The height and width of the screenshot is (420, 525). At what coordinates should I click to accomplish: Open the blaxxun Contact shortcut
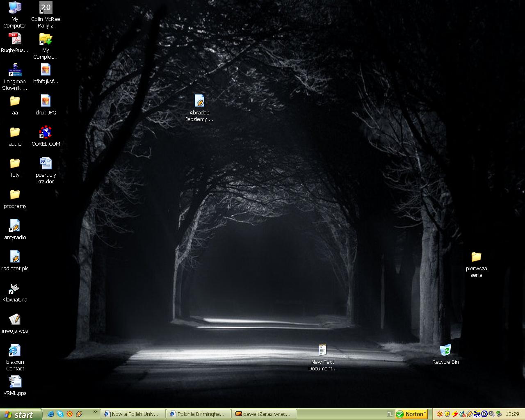tap(15, 351)
